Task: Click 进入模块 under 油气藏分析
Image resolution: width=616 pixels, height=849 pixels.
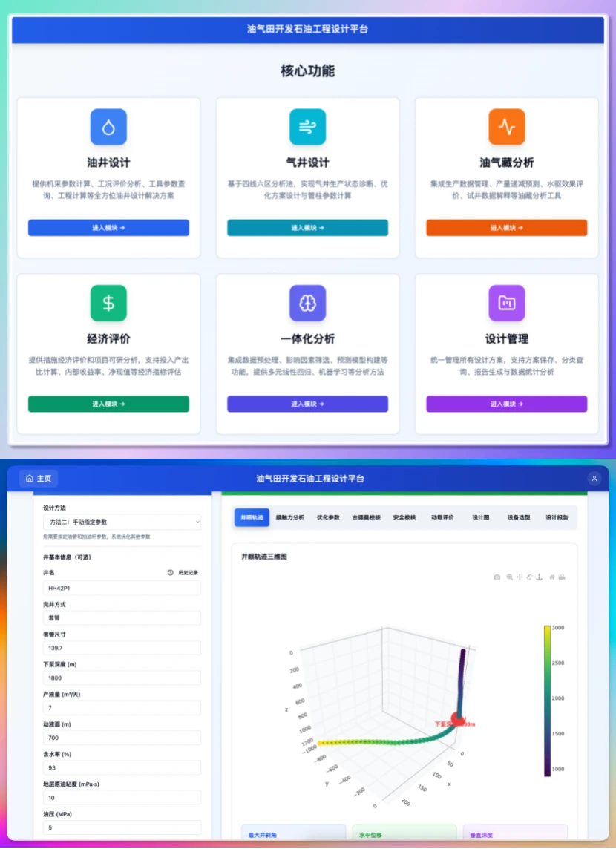Action: [506, 228]
